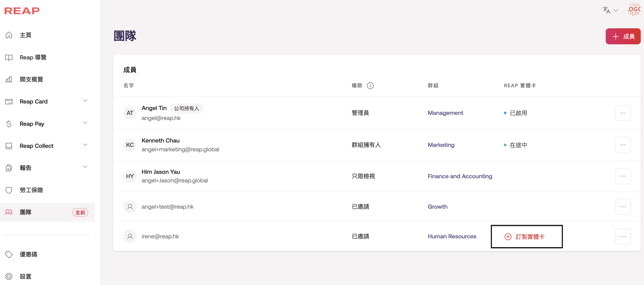644x285 pixels.
Task: Click Kenneth Chau's KC avatar
Action: pyautogui.click(x=130, y=145)
